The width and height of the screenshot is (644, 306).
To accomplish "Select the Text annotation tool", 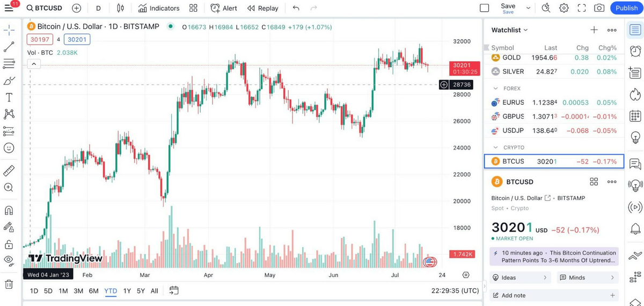I will tap(9, 97).
